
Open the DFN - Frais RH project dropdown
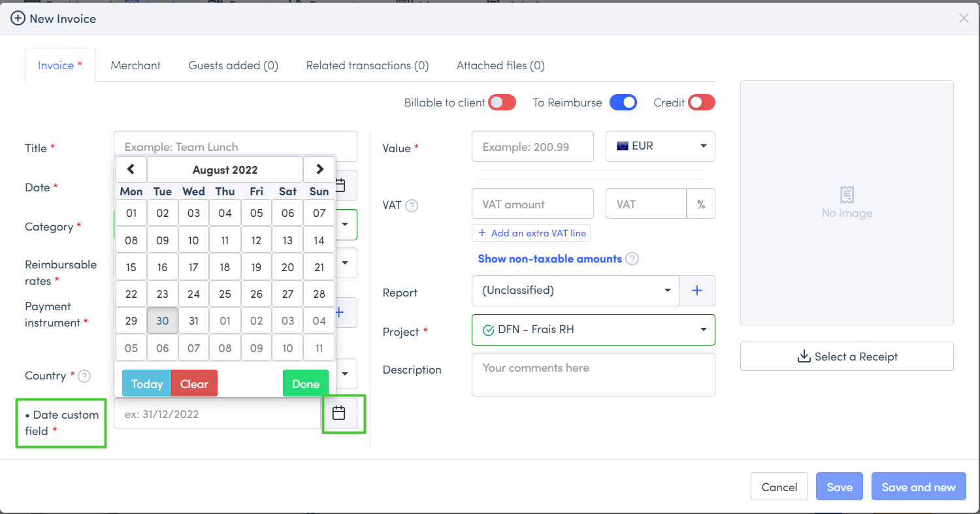click(x=593, y=330)
